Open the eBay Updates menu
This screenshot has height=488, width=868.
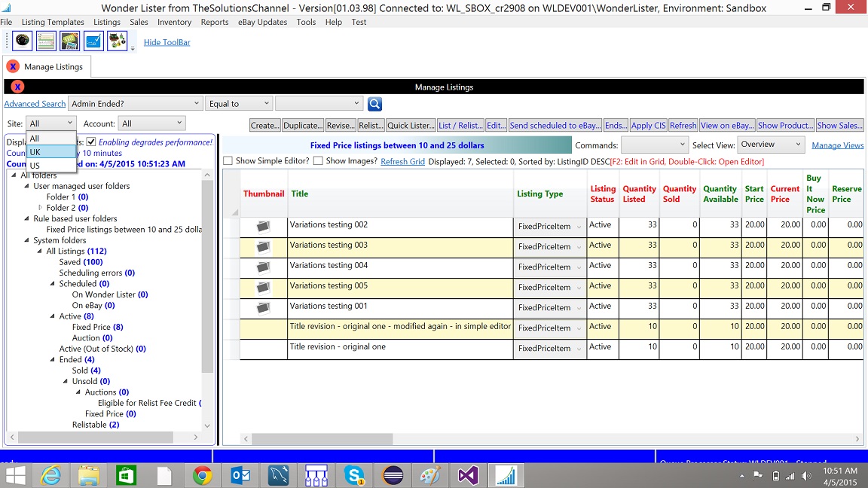coord(262,22)
